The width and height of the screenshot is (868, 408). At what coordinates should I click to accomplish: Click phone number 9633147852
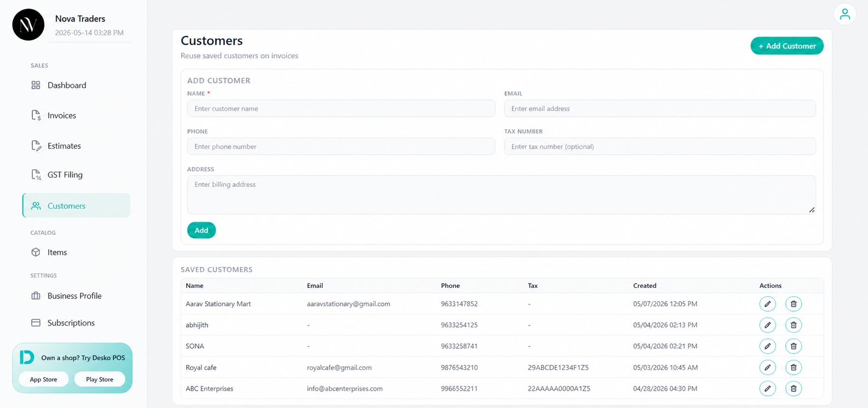[459, 304]
